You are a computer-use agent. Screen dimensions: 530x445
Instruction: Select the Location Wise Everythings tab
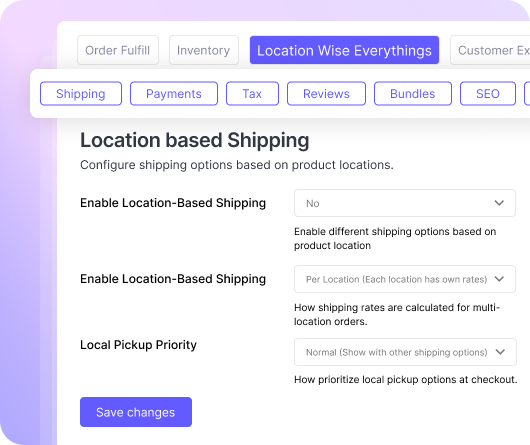click(x=344, y=50)
